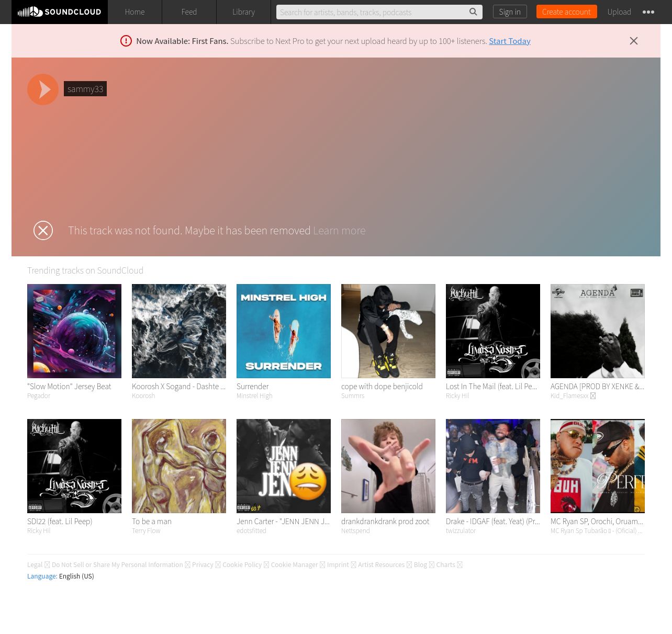The width and height of the screenshot is (672, 634).
Task: Click the track not found X icon
Action: click(x=43, y=230)
